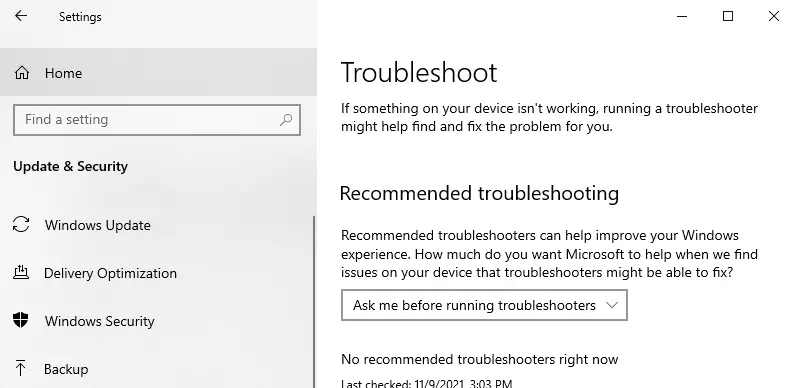793x388 pixels.
Task: Open the Home settings page
Action: click(158, 72)
